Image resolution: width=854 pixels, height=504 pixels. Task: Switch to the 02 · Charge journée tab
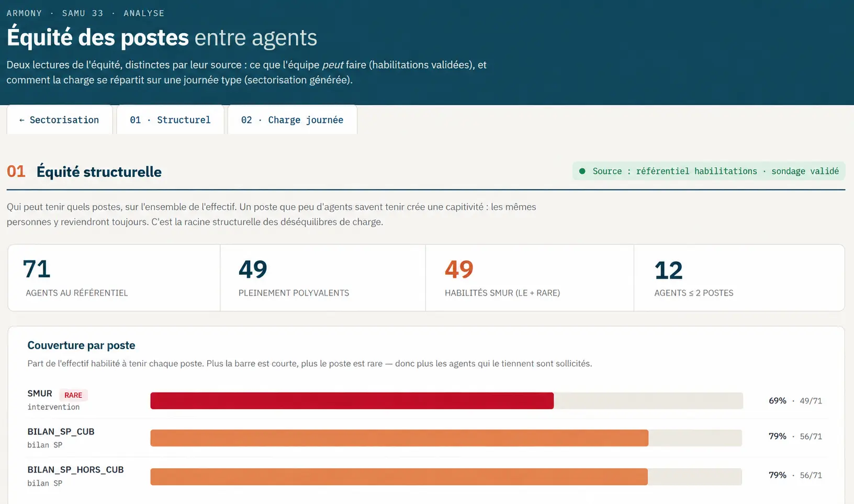pyautogui.click(x=292, y=120)
